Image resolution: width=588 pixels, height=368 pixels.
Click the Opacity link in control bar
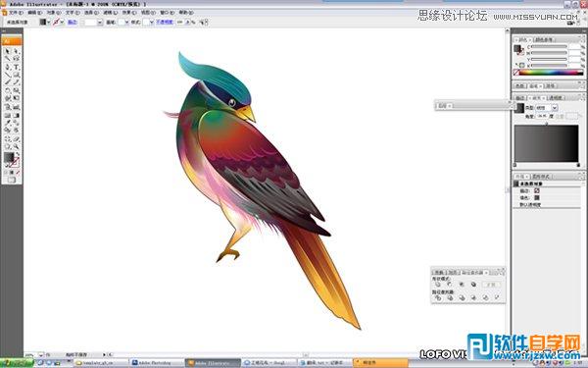(x=165, y=23)
